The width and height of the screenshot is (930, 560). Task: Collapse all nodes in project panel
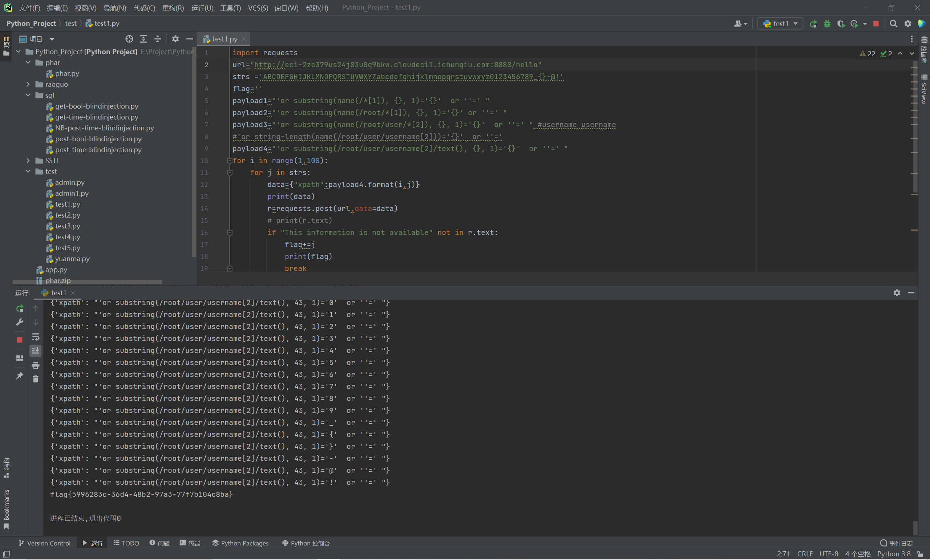tap(158, 39)
